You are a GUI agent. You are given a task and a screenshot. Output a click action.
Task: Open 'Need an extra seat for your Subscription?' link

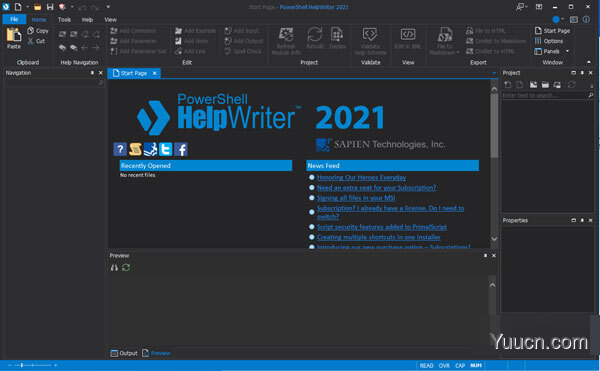coord(377,188)
